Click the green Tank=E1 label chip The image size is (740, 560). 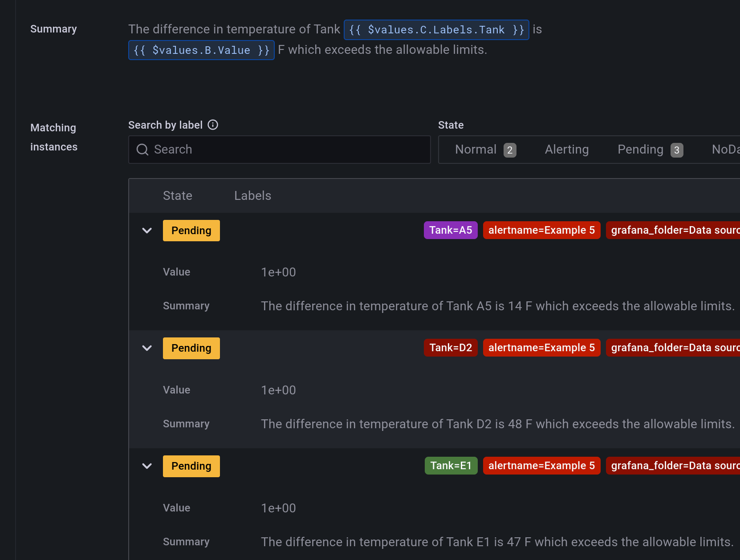tap(451, 466)
